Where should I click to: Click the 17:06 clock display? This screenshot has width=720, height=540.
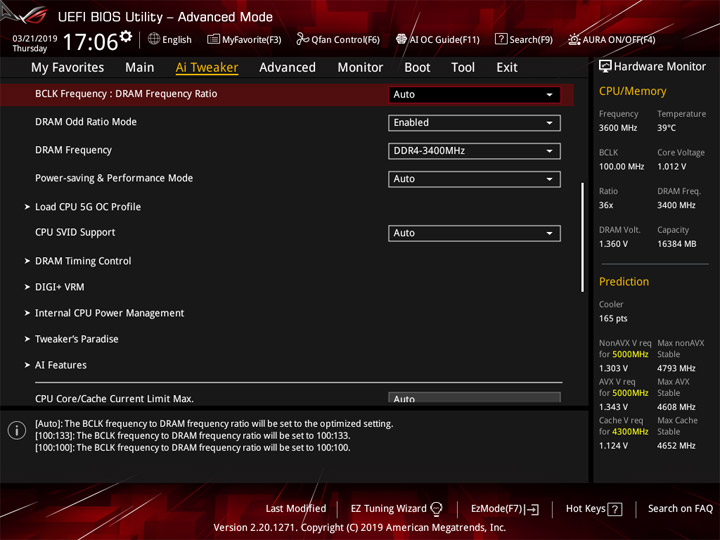90,42
